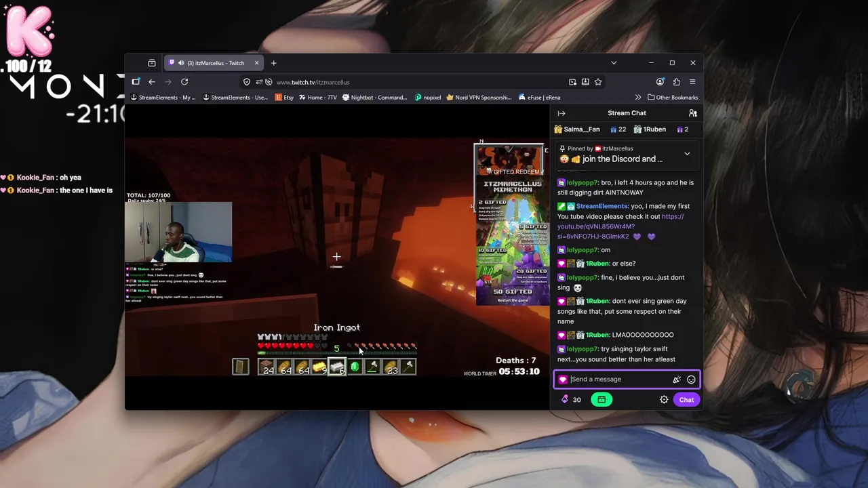This screenshot has width=868, height=488.
Task: Toggle the browser sidebar button
Action: point(136,82)
